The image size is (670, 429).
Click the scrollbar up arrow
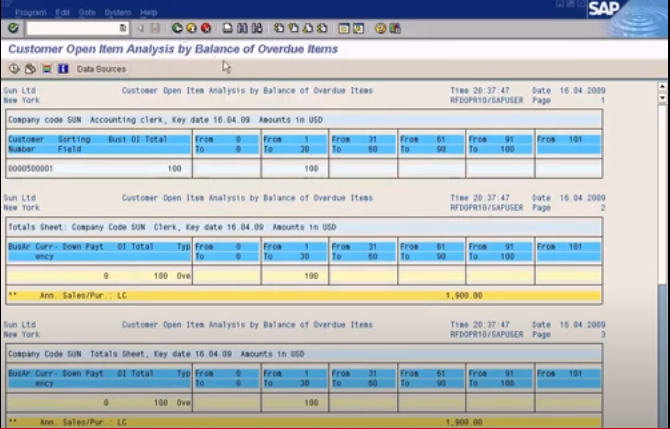(x=662, y=87)
